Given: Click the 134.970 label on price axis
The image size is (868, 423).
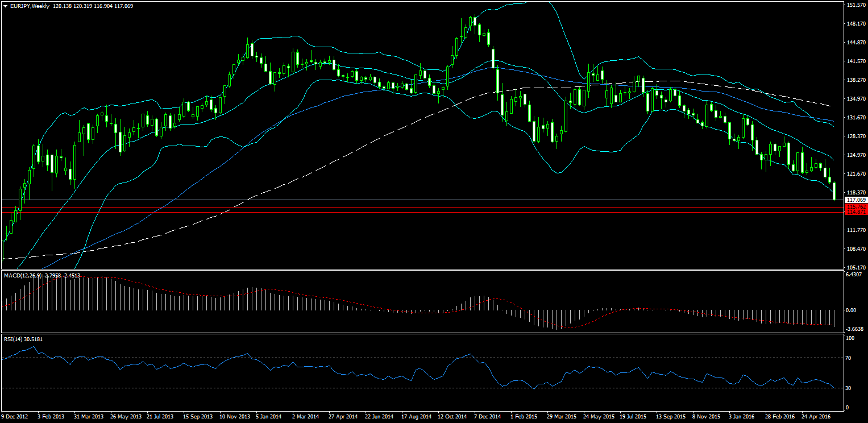Looking at the screenshot, I should click(855, 99).
